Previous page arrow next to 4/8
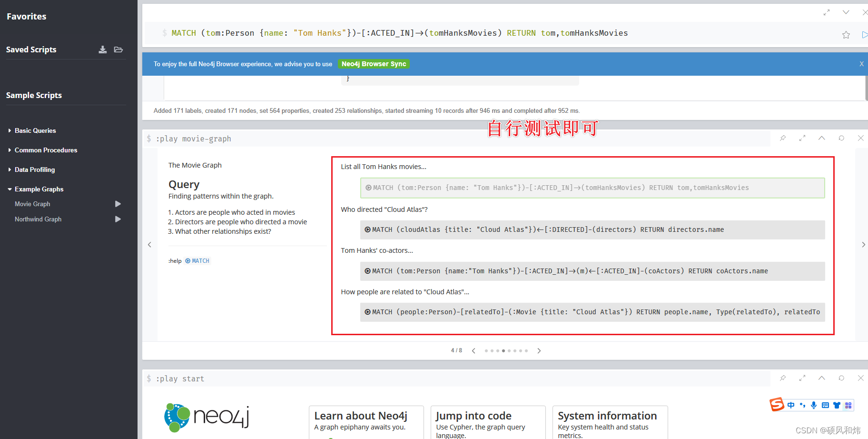Viewport: 868px width, 439px height. (473, 351)
